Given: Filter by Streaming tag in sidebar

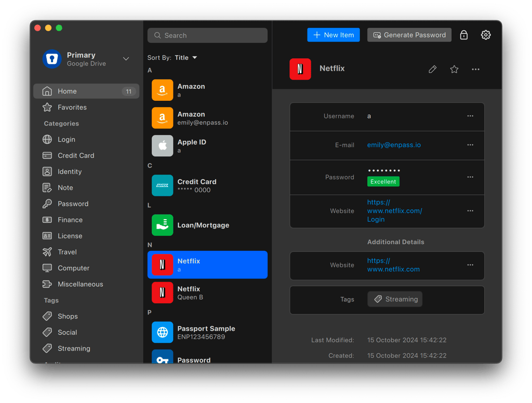Looking at the screenshot, I should [x=86, y=348].
